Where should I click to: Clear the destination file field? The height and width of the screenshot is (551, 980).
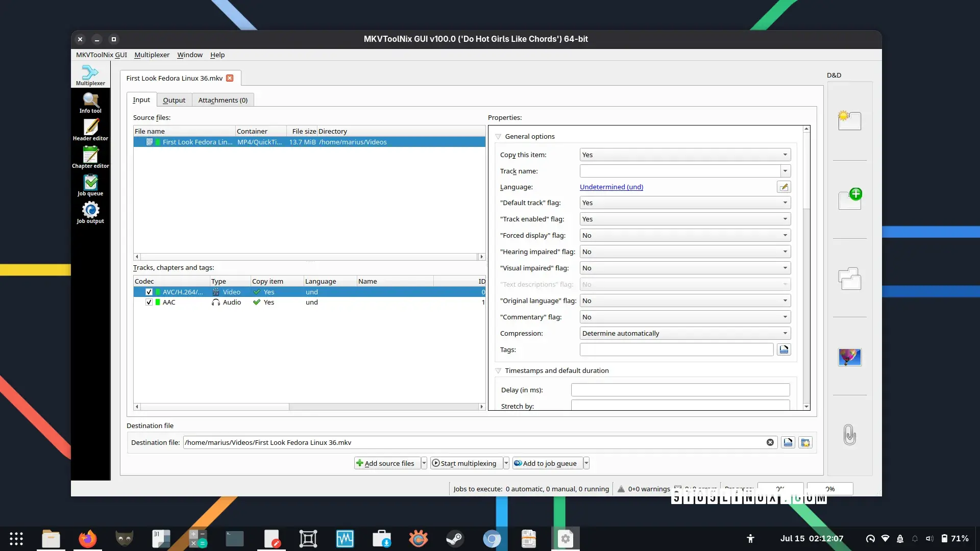tap(770, 442)
